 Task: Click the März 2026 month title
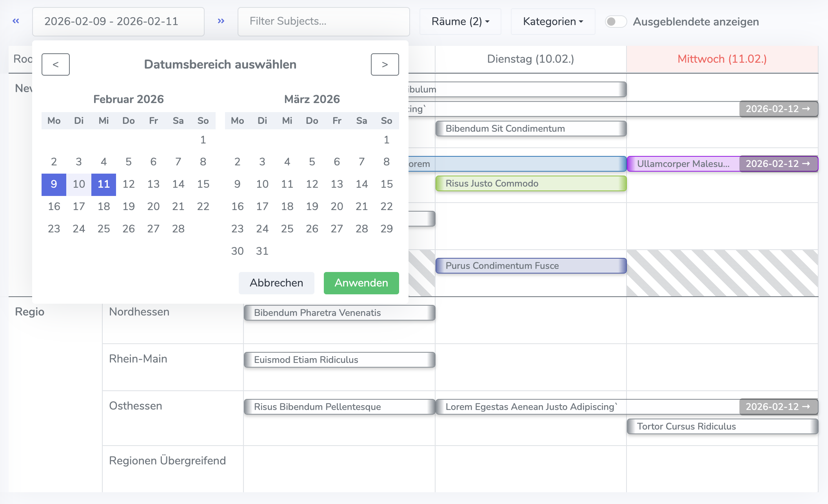[312, 99]
